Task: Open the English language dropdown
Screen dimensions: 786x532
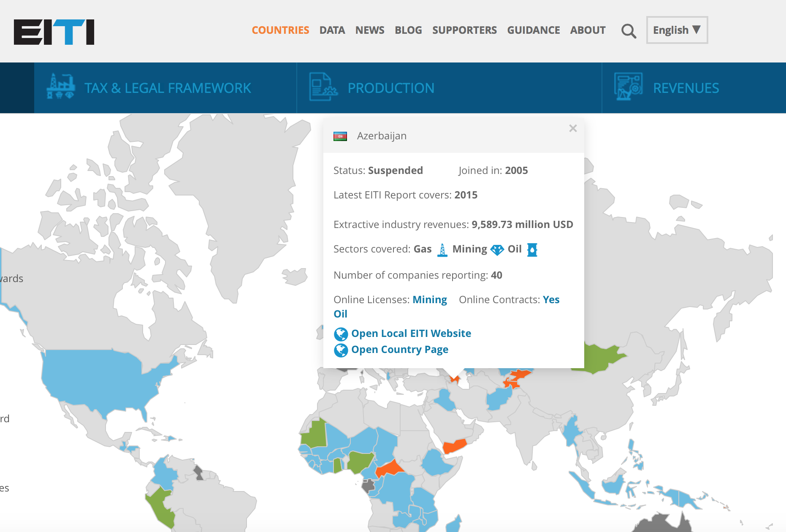Action: click(x=677, y=30)
